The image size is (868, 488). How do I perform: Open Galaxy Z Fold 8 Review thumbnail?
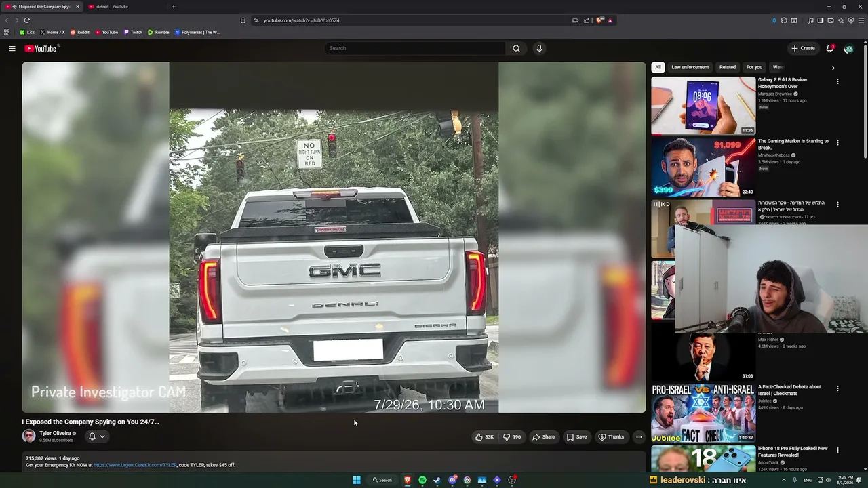703,106
